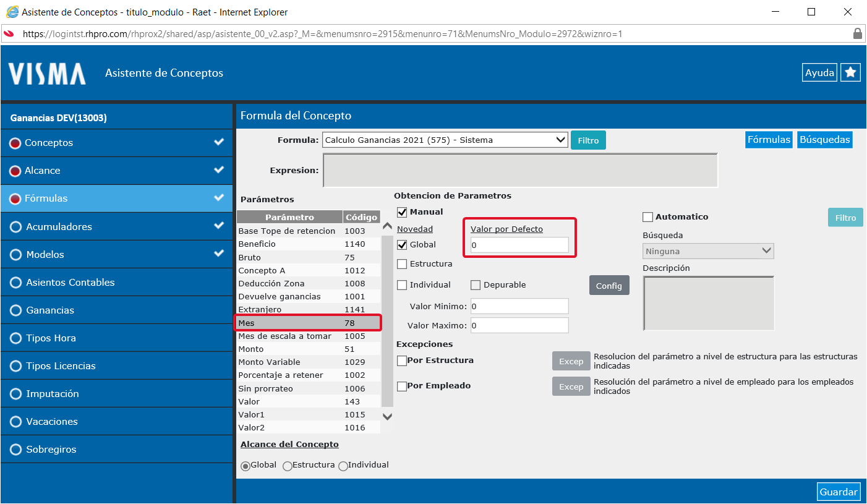867x504 pixels.
Task: Click the Alcance step checkmark icon
Action: click(219, 169)
